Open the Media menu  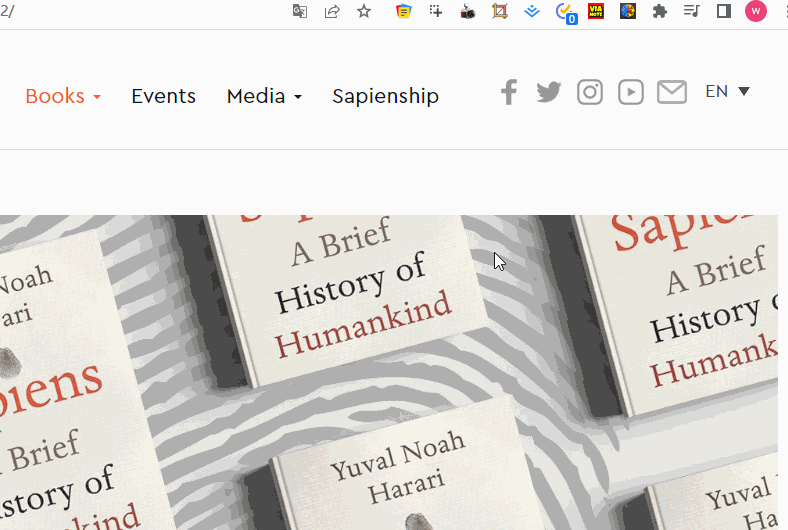[256, 96]
